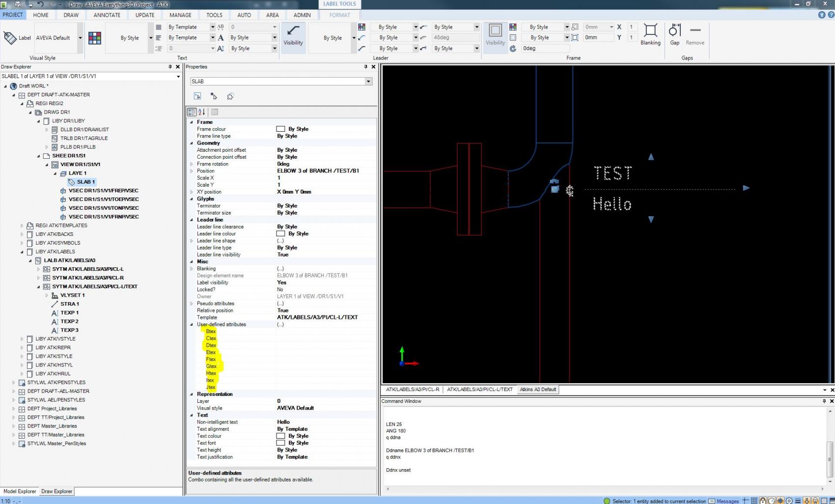
Task: Click the Text colour swatch in Properties
Action: 280,436
